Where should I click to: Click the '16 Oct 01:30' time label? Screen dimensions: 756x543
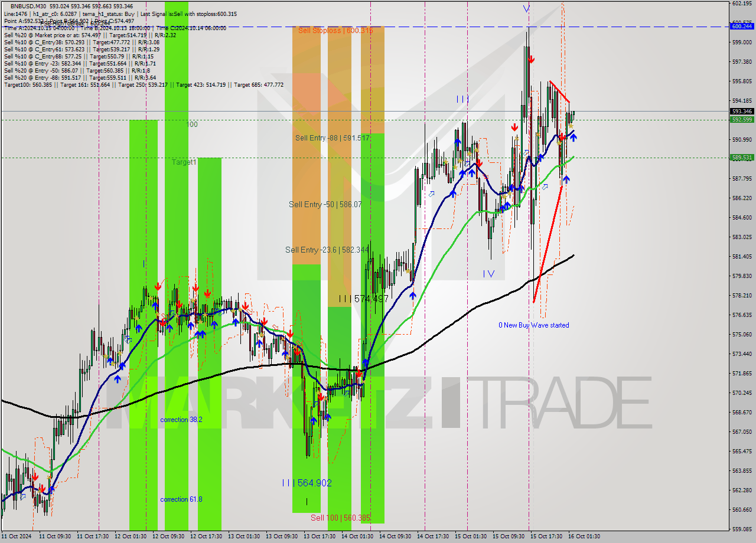point(585,537)
